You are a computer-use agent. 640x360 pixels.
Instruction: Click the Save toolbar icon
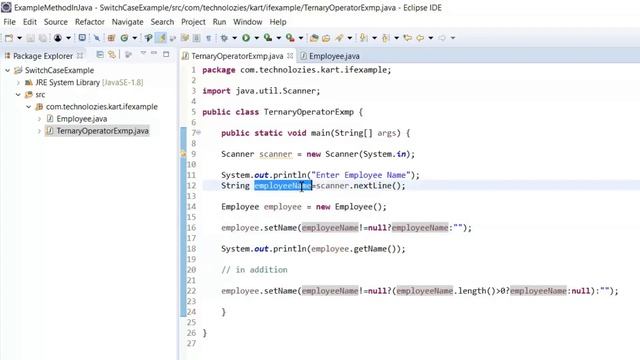(x=31, y=38)
